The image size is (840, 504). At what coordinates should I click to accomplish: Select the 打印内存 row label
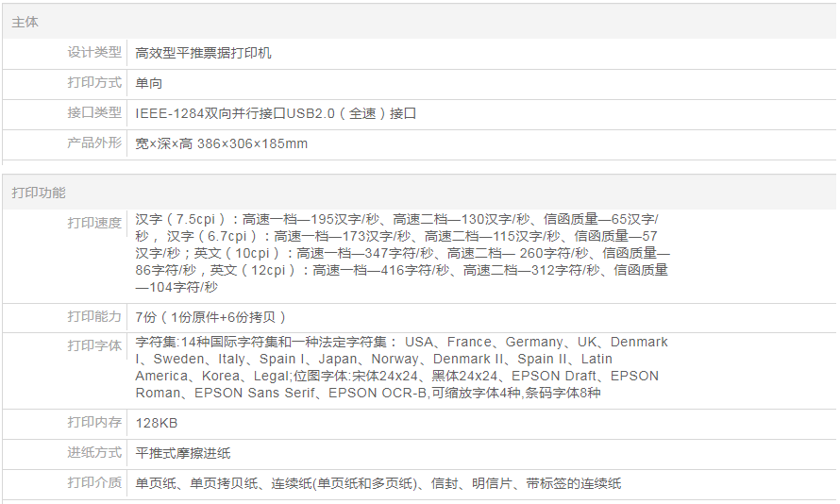[x=94, y=423]
